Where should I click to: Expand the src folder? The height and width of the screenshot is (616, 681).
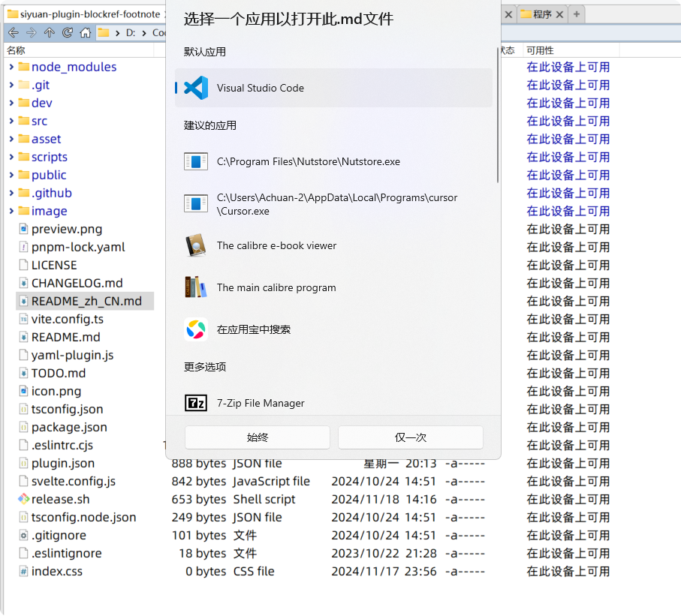pos(11,121)
